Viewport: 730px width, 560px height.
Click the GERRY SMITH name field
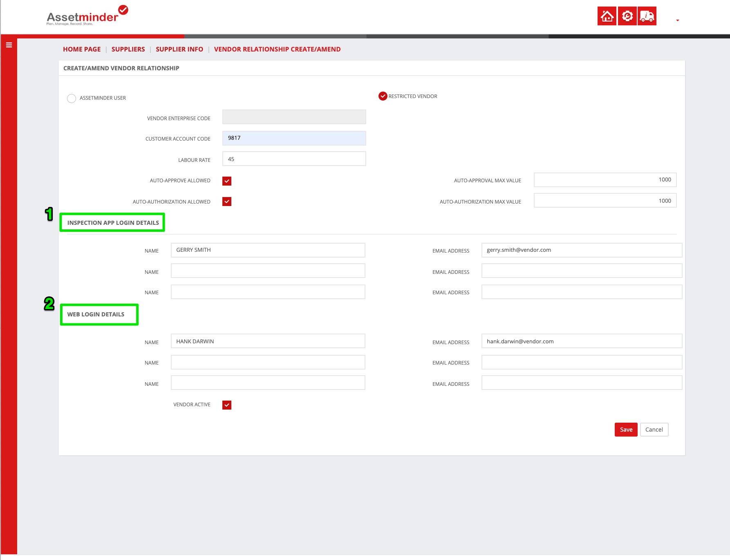point(268,250)
